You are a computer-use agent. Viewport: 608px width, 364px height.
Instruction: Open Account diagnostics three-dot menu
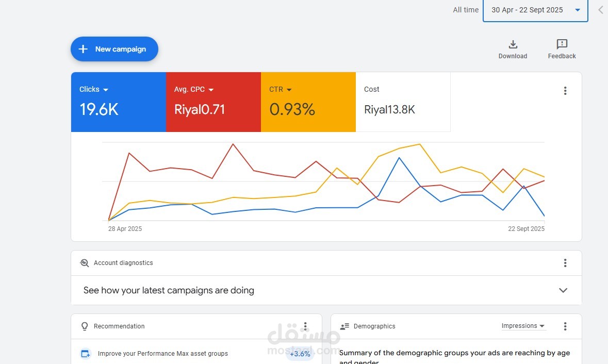coord(565,263)
